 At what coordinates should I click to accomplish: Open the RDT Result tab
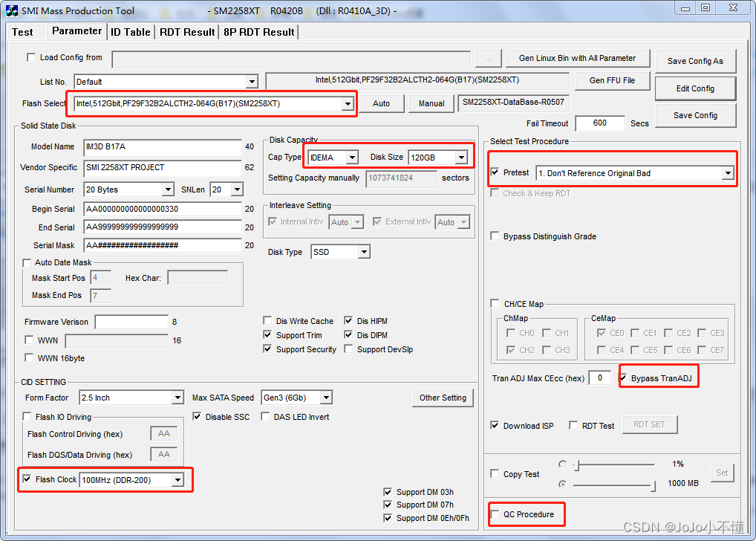187,33
